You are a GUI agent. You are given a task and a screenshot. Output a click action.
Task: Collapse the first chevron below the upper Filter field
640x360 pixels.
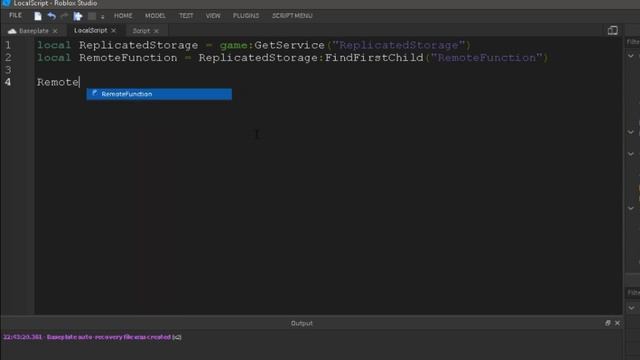click(x=631, y=56)
